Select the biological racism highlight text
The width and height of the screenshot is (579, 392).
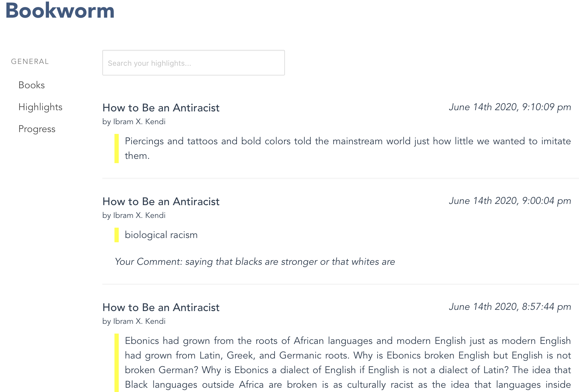(x=161, y=235)
